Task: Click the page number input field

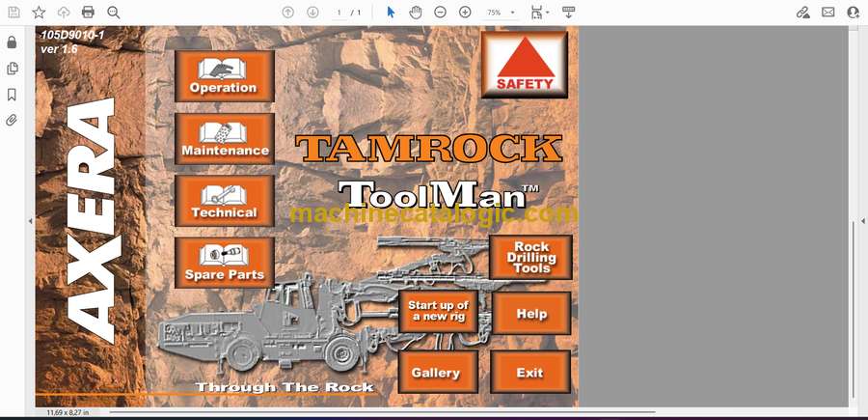Action: click(339, 13)
